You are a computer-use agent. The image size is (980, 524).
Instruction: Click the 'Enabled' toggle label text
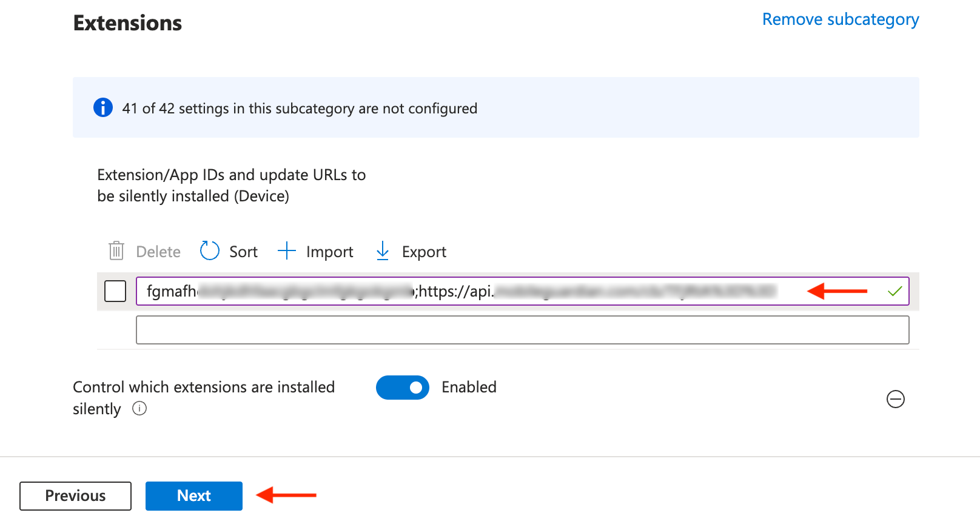coord(469,388)
